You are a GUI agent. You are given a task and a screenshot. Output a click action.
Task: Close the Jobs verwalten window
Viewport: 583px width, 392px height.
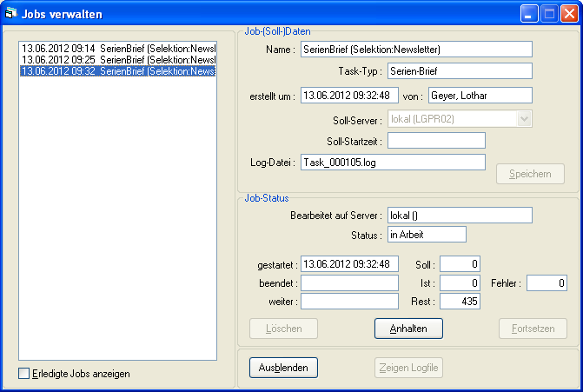[568, 13]
